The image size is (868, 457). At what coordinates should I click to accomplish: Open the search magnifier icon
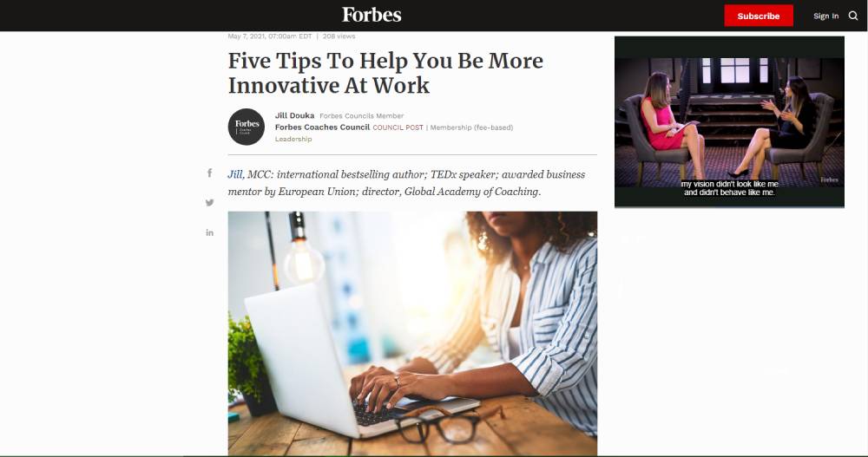[x=853, y=16]
